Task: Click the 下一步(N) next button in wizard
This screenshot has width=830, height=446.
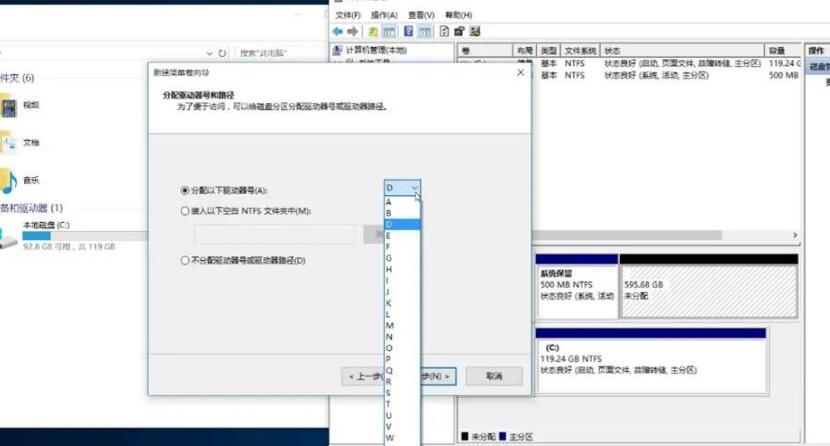Action: [x=438, y=376]
